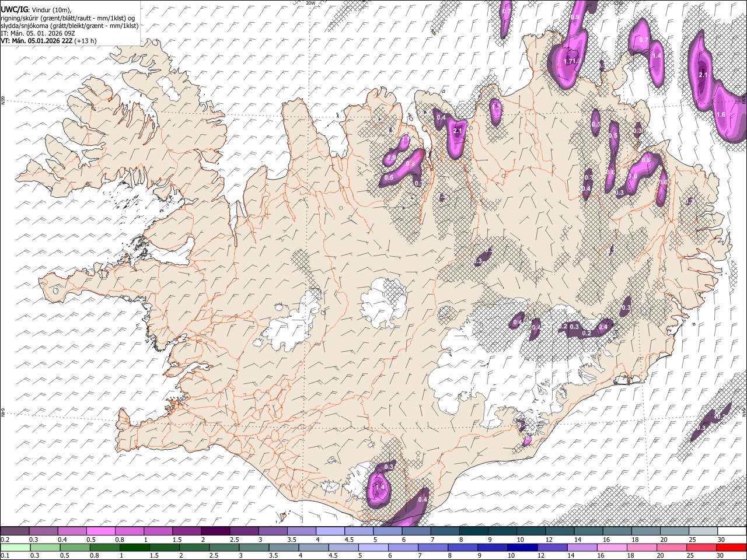Pick the lower legend swatch labeled 7

(432, 547)
